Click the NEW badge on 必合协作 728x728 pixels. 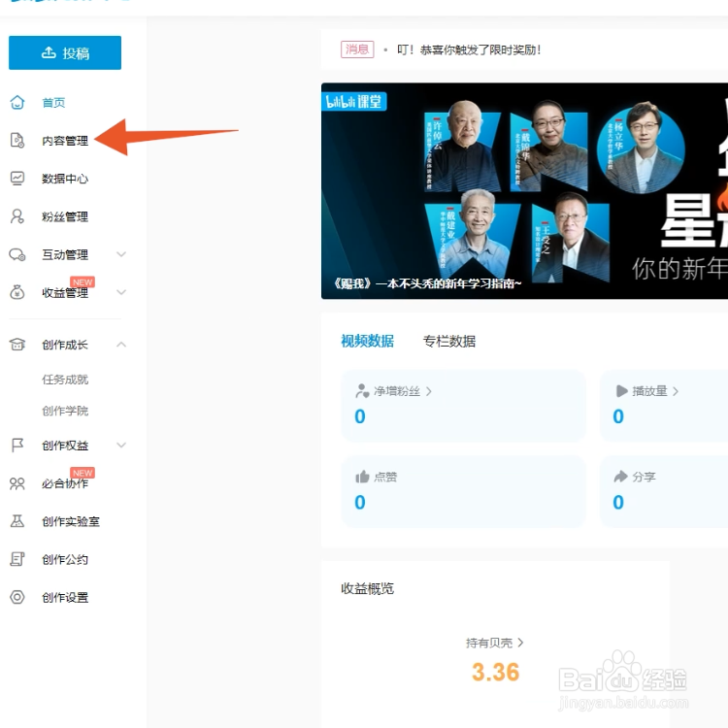coord(83,473)
